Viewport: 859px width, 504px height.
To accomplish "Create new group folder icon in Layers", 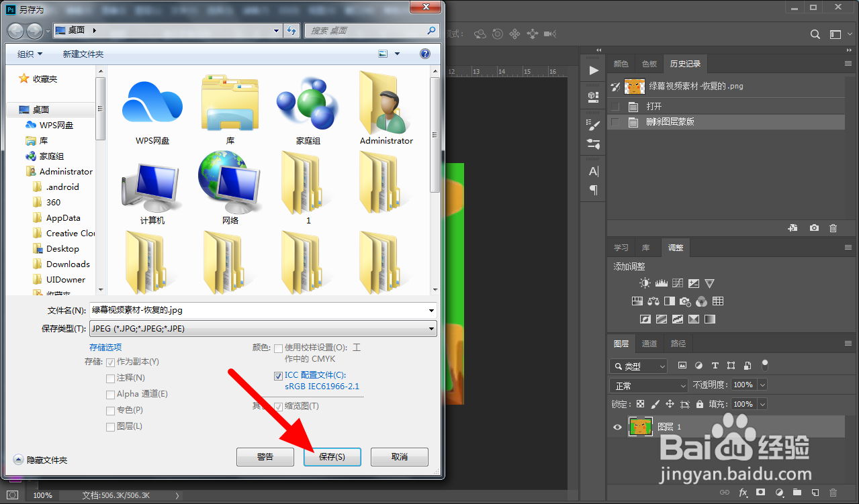I will click(x=797, y=493).
